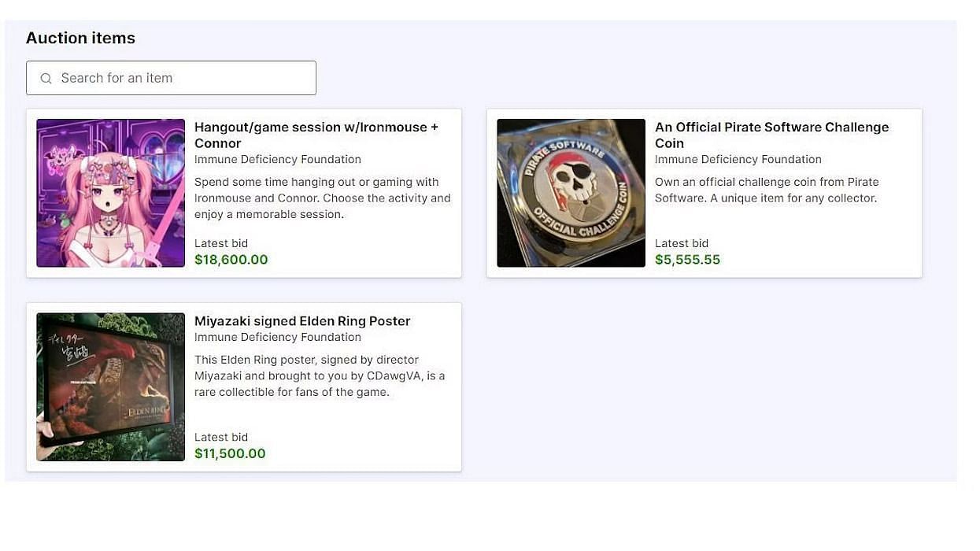The width and height of the screenshot is (980, 551).
Task: Click the Latest bid label on the poster card
Action: pyautogui.click(x=221, y=437)
